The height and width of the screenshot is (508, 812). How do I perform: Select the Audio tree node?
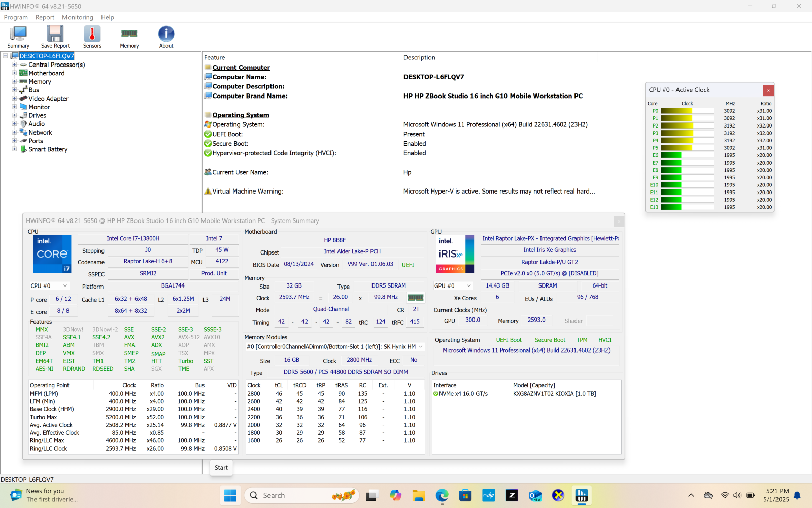tap(37, 124)
